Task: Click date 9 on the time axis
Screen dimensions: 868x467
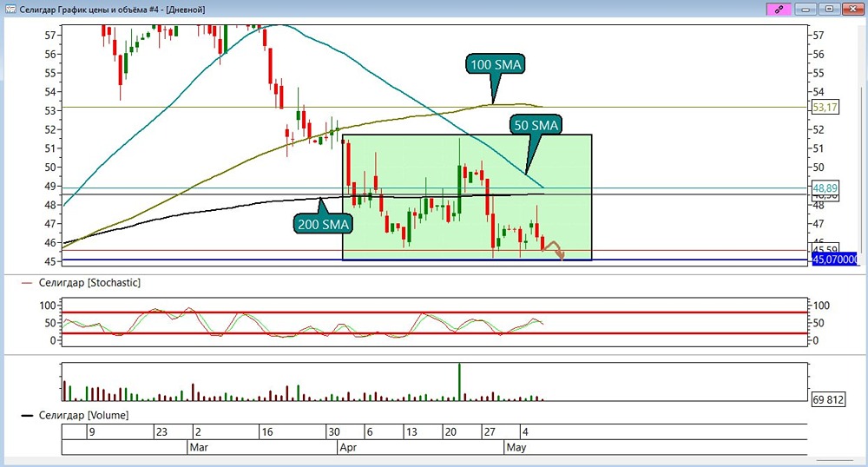Action: click(92, 431)
